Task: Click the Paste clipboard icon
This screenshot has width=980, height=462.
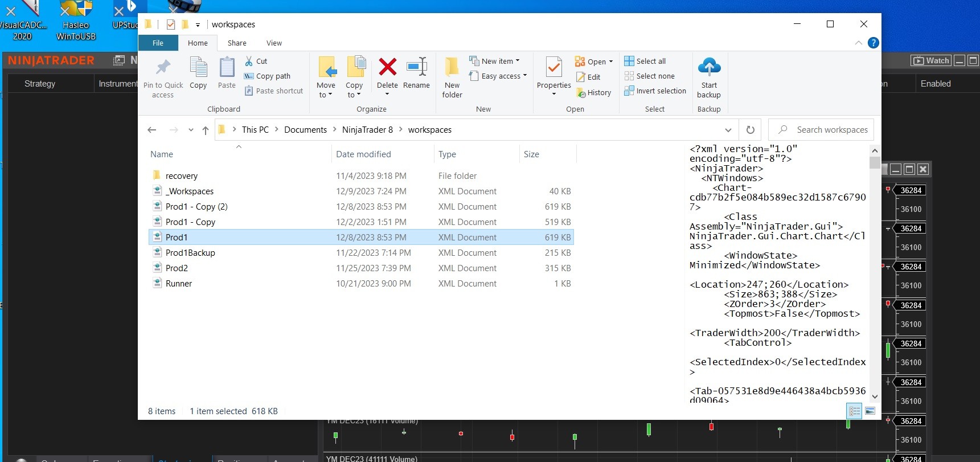Action: [x=227, y=68]
